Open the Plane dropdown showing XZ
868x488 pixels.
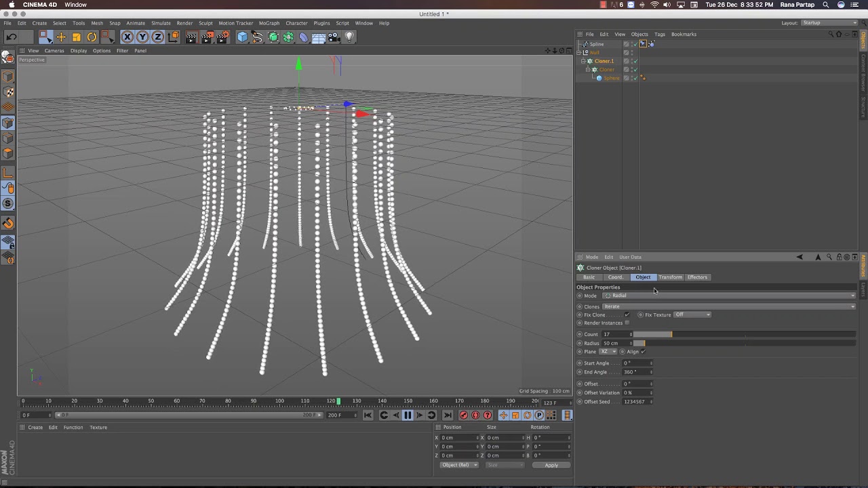coord(608,352)
